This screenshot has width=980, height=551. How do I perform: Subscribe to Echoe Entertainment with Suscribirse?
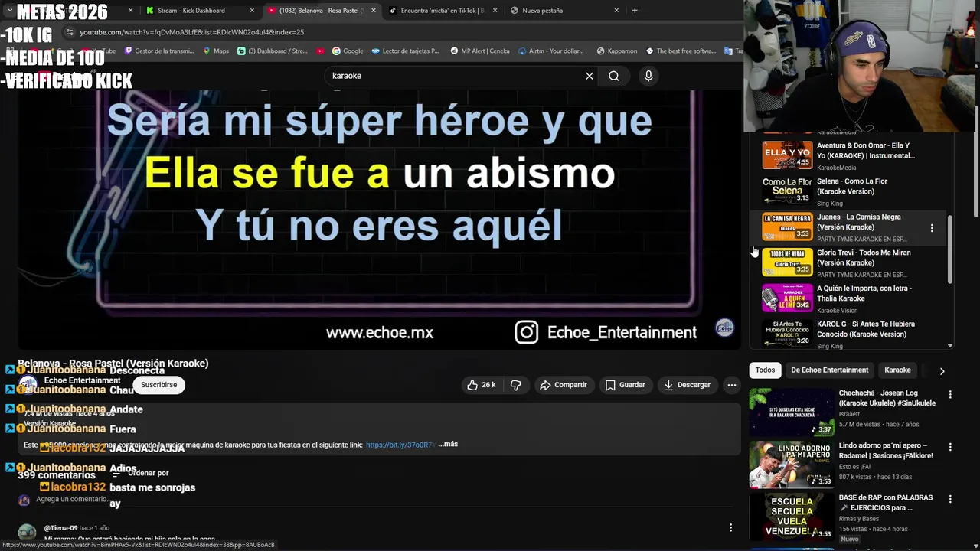pyautogui.click(x=158, y=385)
